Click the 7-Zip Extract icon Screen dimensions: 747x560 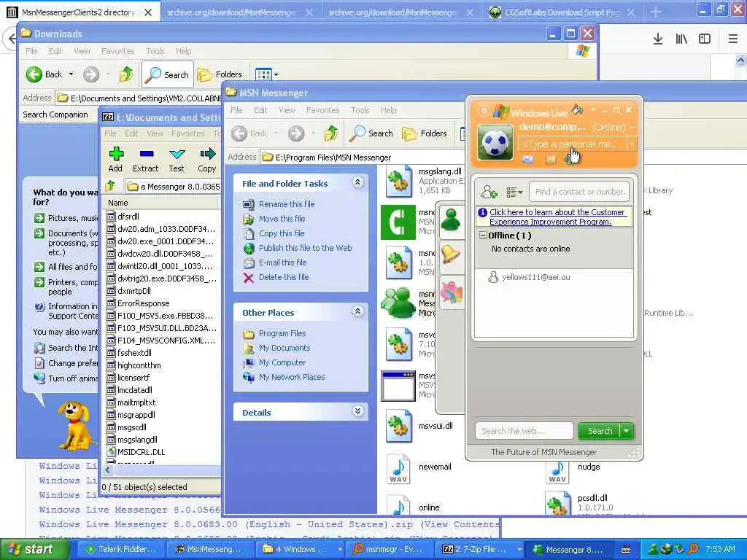pos(146,154)
